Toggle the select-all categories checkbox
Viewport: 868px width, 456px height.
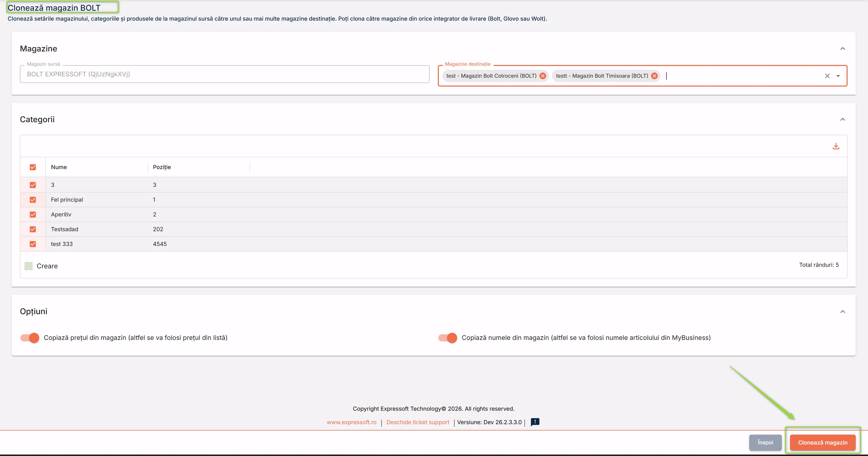pyautogui.click(x=33, y=167)
